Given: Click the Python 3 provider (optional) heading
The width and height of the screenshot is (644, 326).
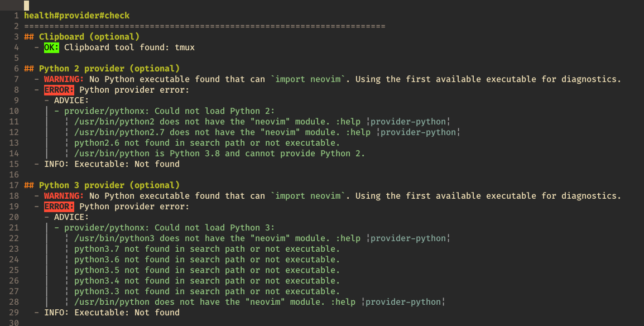Looking at the screenshot, I should coord(109,185).
